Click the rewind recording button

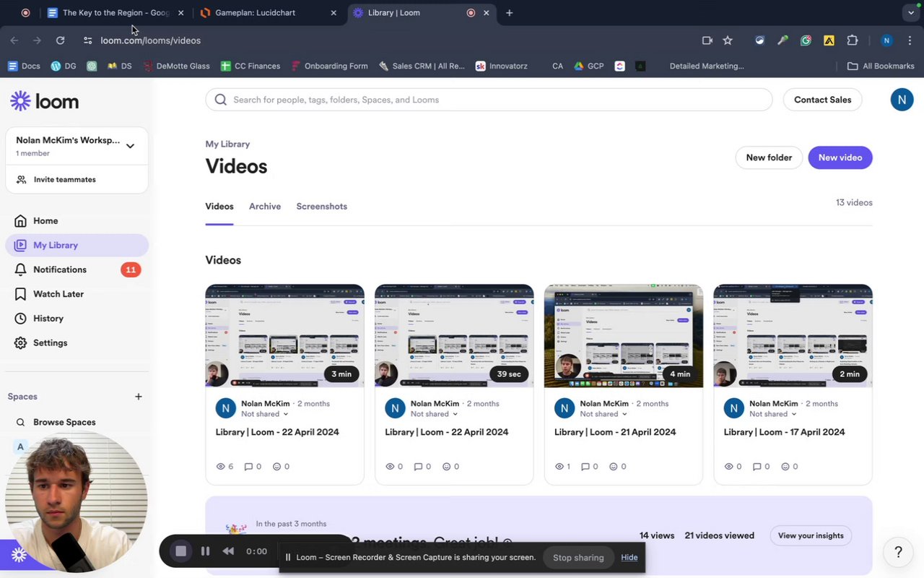pyautogui.click(x=228, y=551)
